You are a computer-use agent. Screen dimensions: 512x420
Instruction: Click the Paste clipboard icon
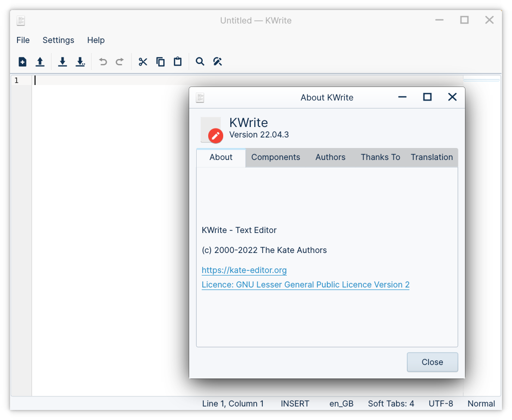pos(178,61)
